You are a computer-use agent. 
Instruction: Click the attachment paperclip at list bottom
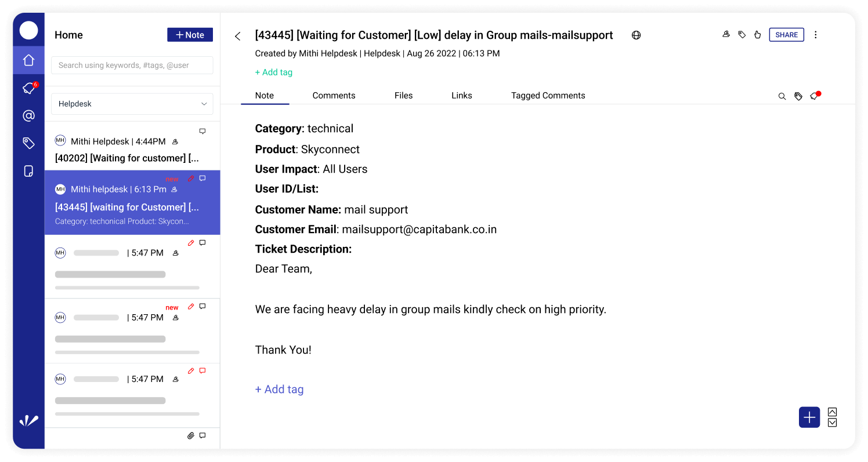point(190,435)
